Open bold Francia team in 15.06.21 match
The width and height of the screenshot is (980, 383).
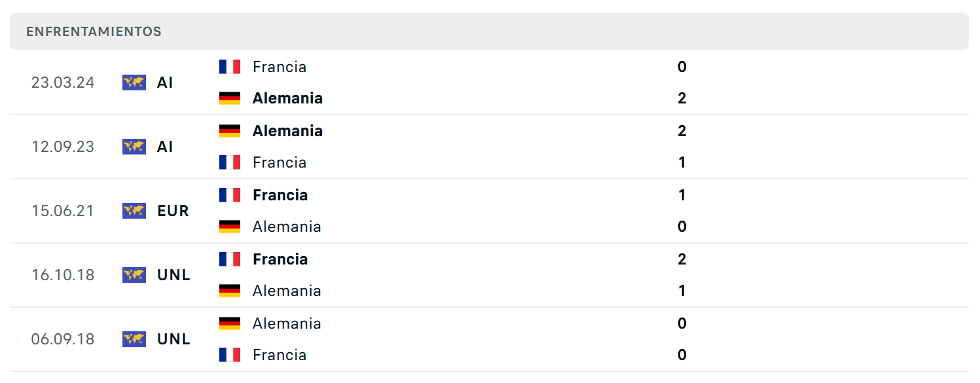[x=280, y=195]
